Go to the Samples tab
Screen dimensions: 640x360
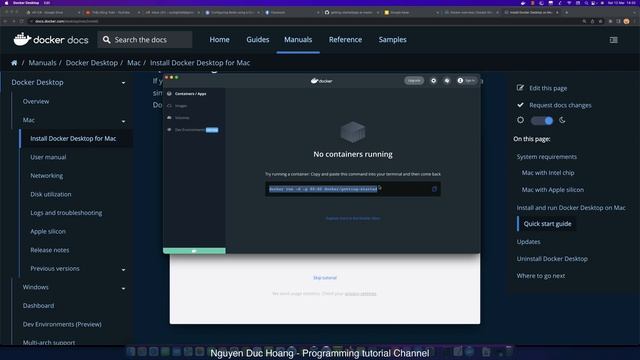(392, 40)
